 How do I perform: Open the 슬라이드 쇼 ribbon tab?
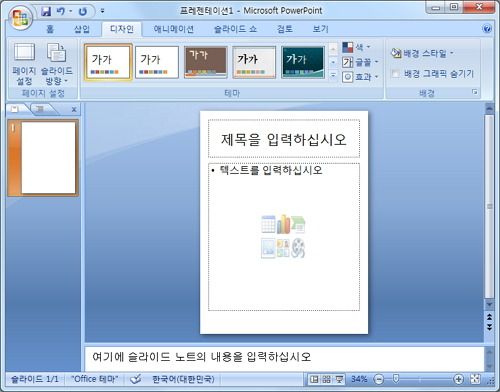click(x=235, y=29)
